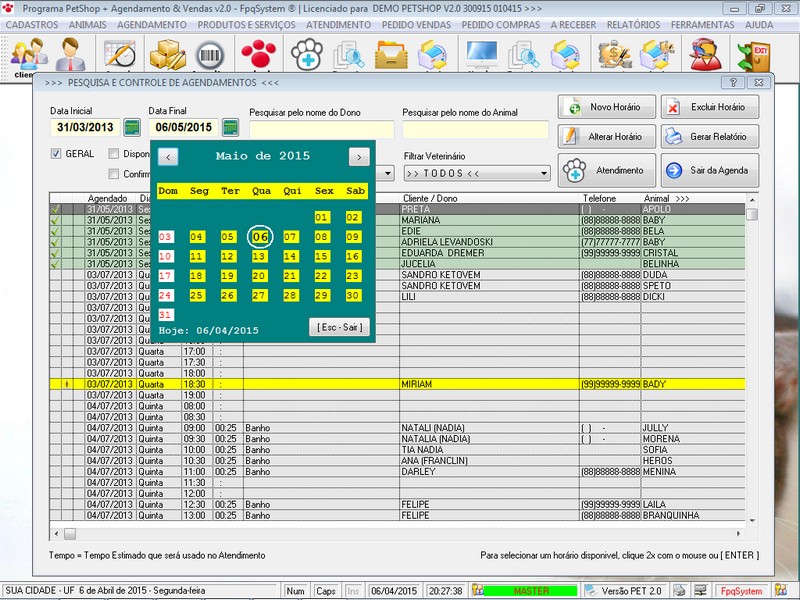Screen dimensions: 800x600
Task: Open the ANIMAIS menu
Action: click(88, 24)
